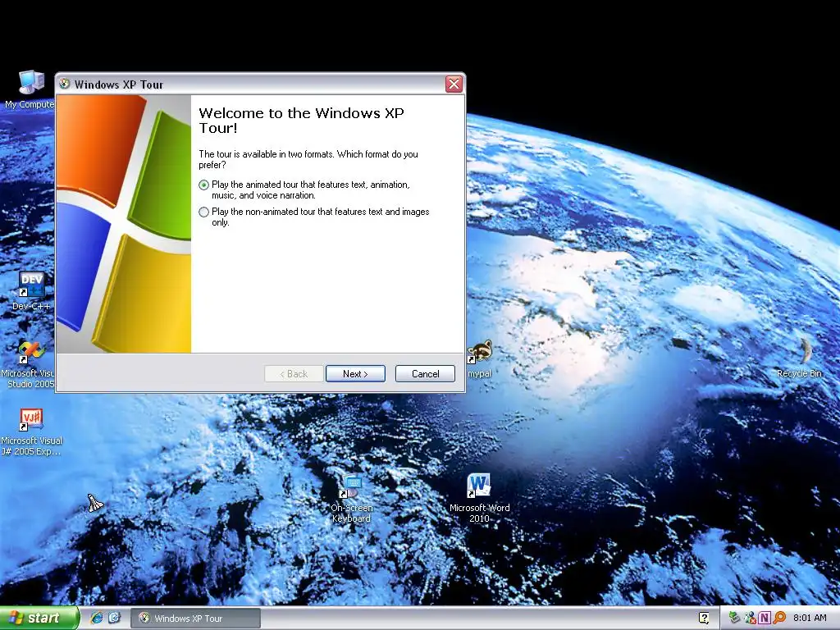Click the question mark help balloon tray icon
The width and height of the screenshot is (840, 630).
pyautogui.click(x=704, y=618)
